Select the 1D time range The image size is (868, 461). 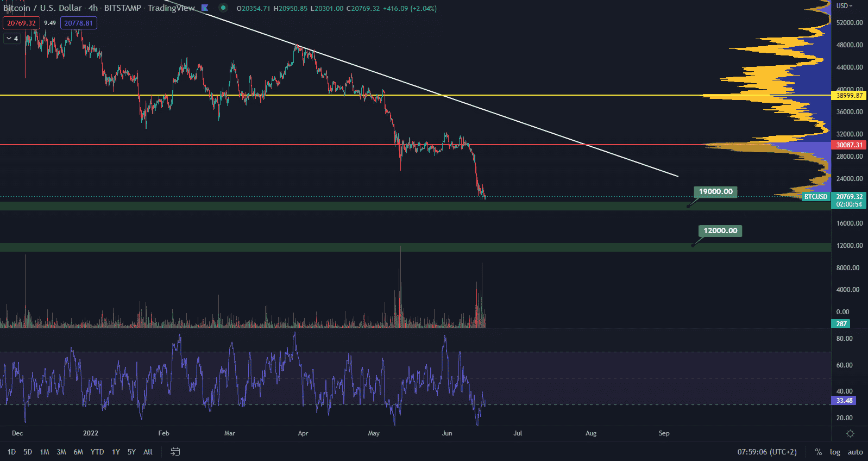pyautogui.click(x=11, y=452)
